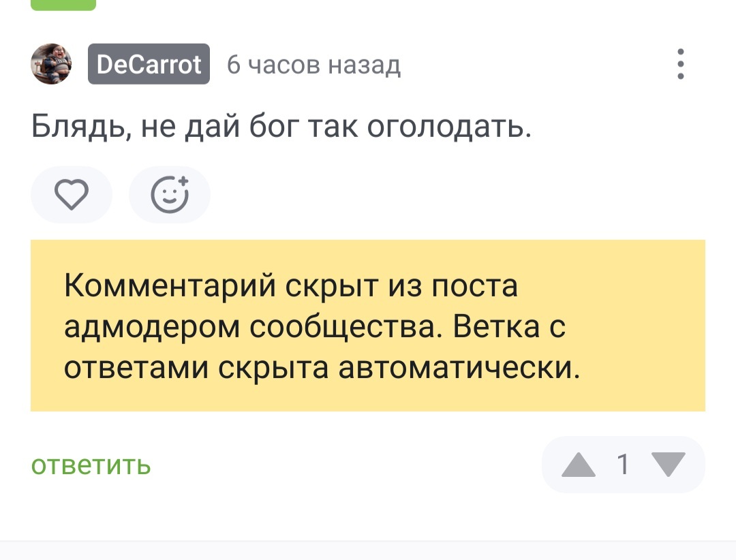
Task: Click the word "оголодать" in the comment
Action: pos(450,127)
